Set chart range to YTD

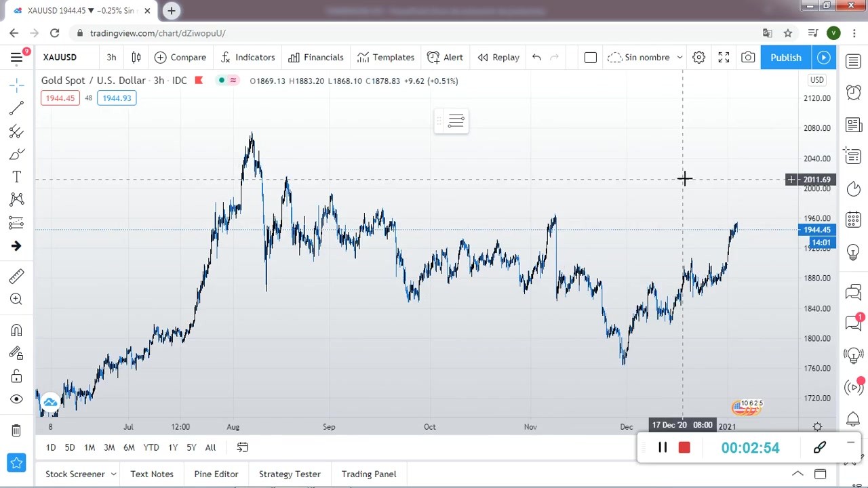tap(151, 447)
